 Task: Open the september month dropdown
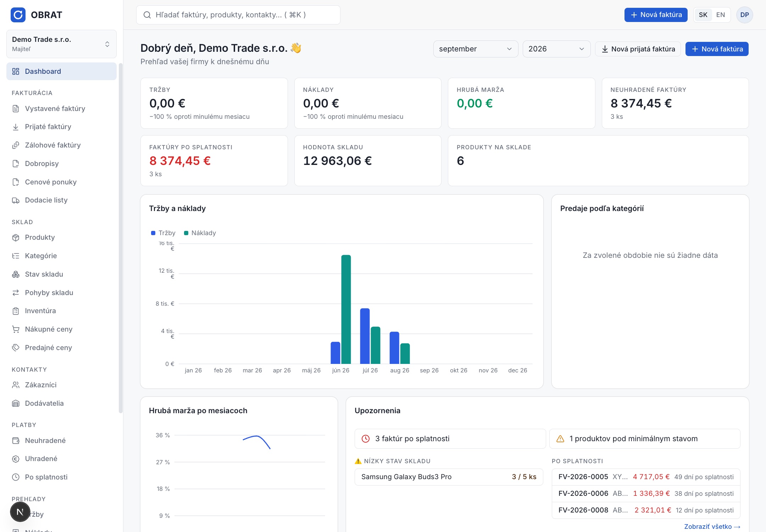(x=476, y=49)
